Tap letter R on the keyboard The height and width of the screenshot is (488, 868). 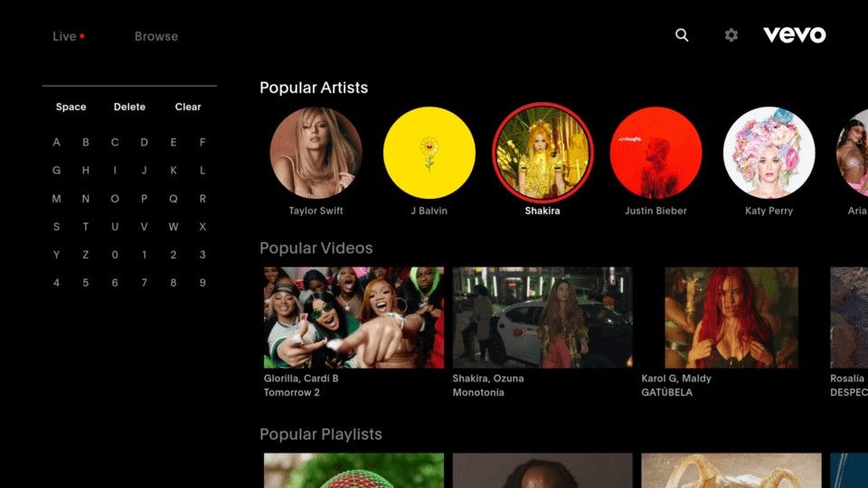(x=203, y=199)
